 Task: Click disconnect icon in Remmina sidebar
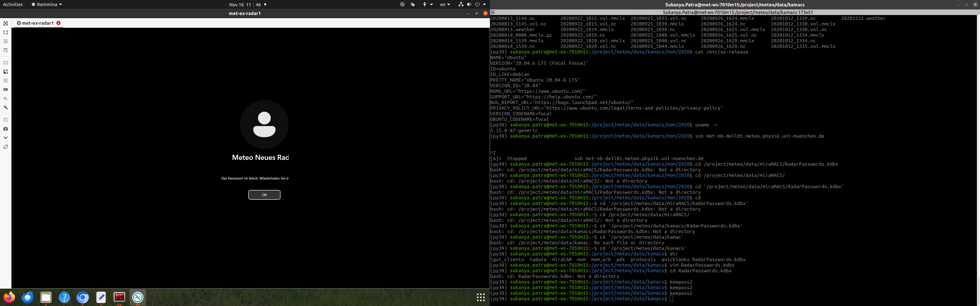pyautogui.click(x=5, y=147)
